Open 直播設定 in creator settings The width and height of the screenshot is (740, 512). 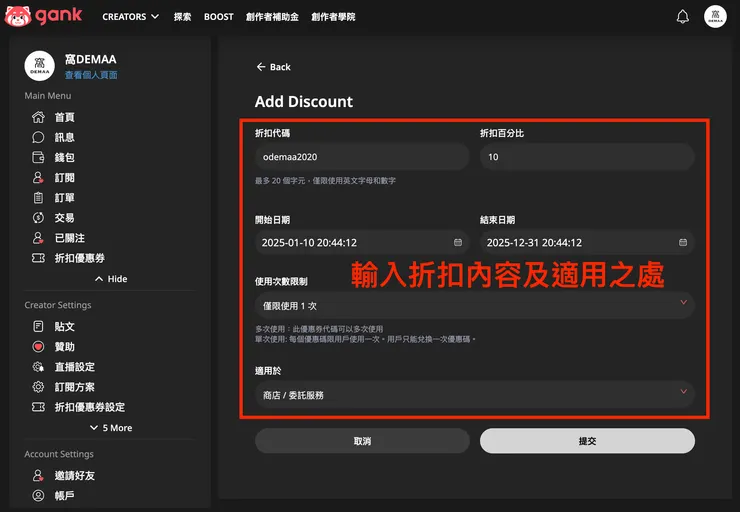pos(75,367)
